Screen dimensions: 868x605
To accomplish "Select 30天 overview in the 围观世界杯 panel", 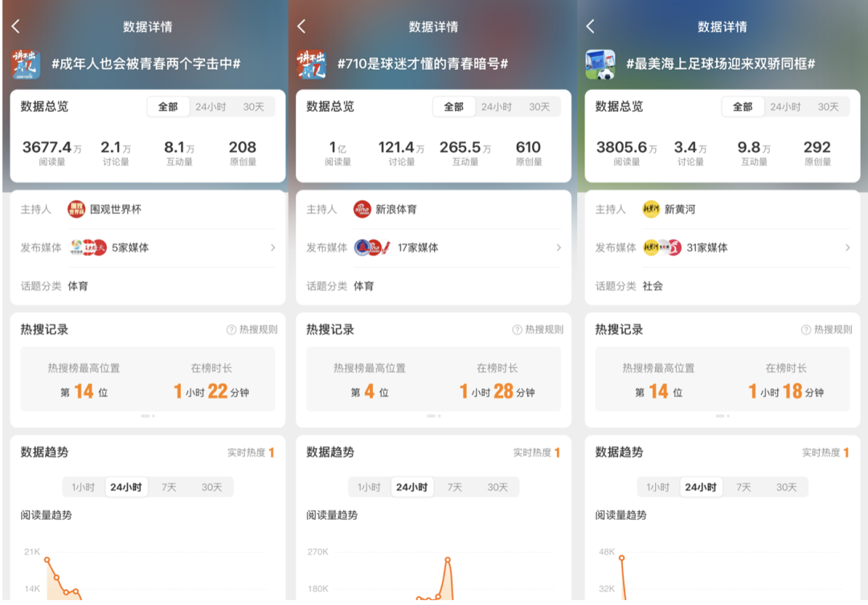I will tap(253, 107).
